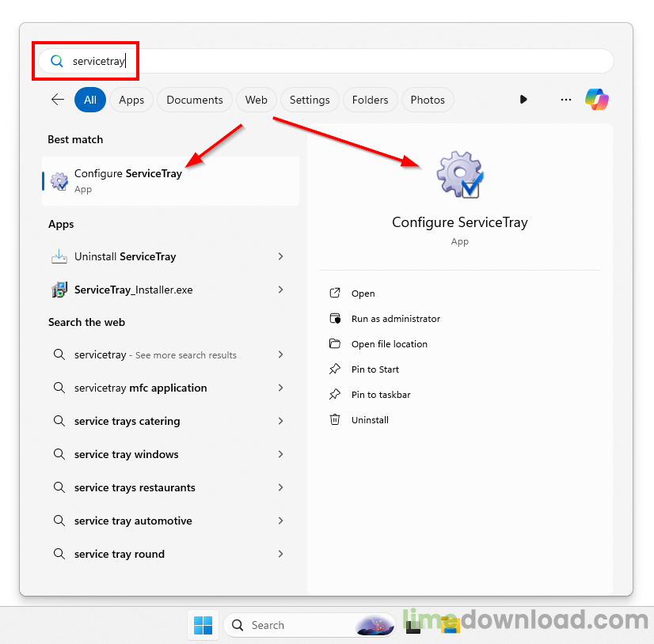Screen dimensions: 654x644
Task: Click the 'service trays catering' suggestion
Action: (170, 421)
